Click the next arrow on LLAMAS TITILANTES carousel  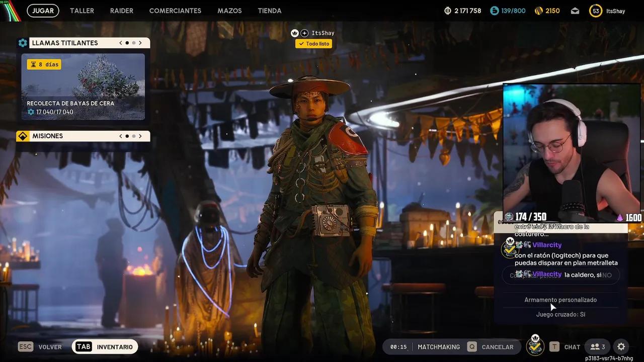tap(141, 43)
